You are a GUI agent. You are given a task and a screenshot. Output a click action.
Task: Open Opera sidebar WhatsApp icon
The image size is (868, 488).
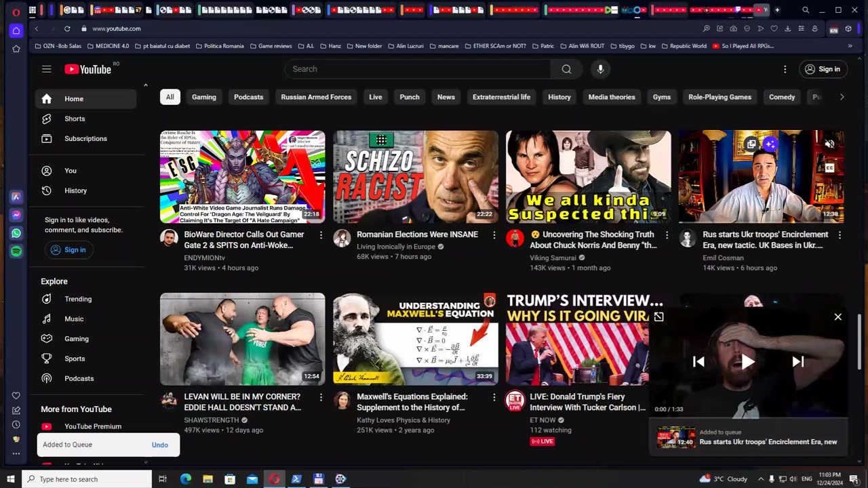tap(16, 233)
